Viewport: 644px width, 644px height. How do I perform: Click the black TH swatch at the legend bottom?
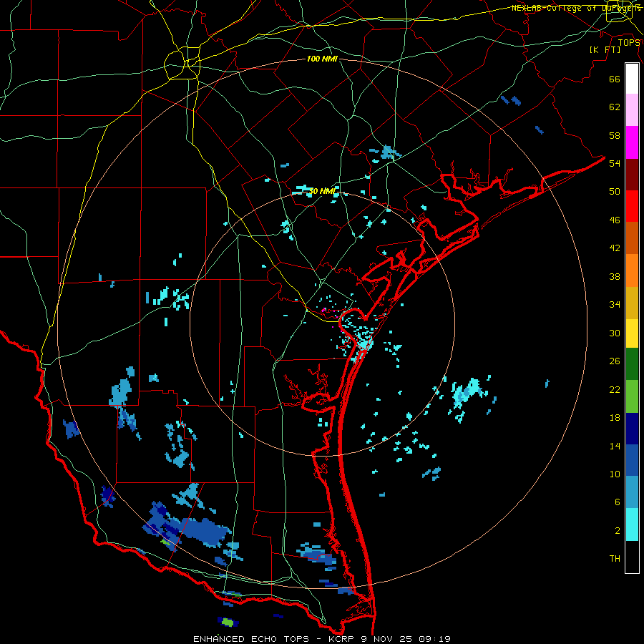point(632,557)
